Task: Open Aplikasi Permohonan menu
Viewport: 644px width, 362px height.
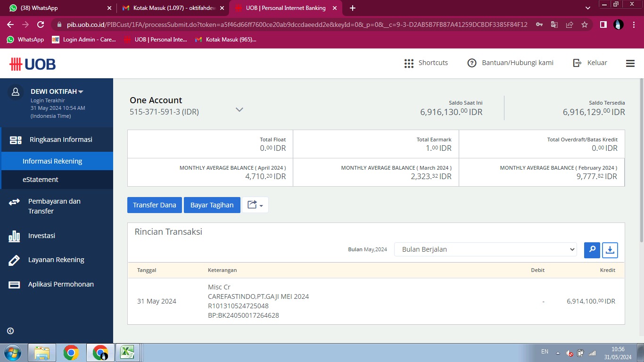Action: (57, 284)
